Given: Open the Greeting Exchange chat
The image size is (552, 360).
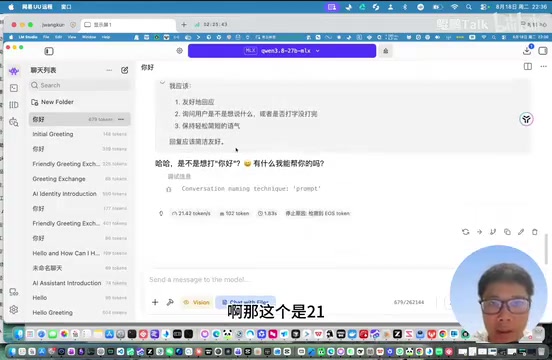Looking at the screenshot, I should coord(80,179).
